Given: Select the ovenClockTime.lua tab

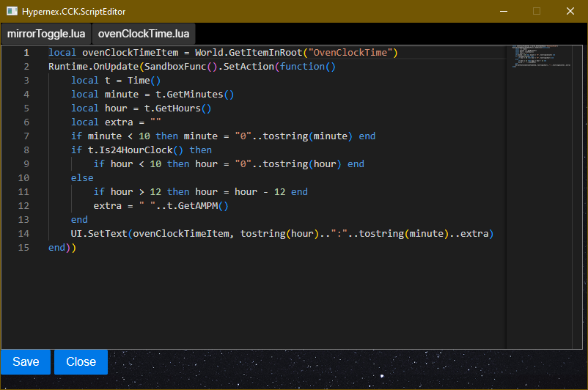Looking at the screenshot, I should coord(144,34).
